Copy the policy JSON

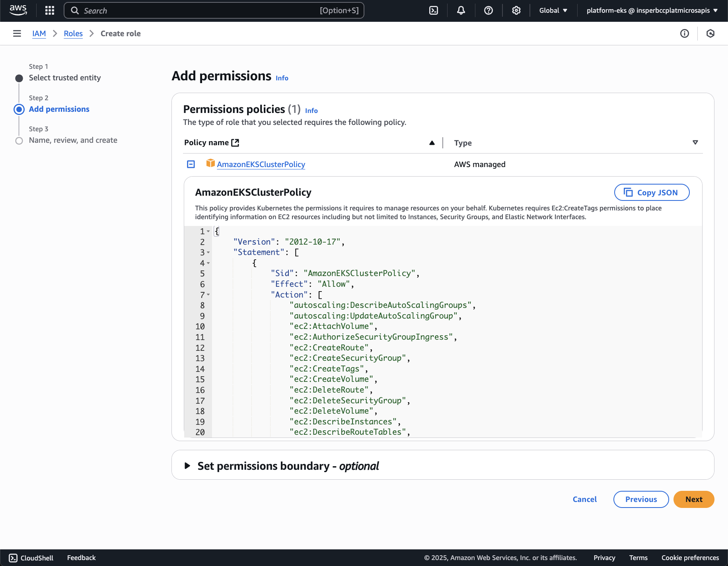point(652,193)
